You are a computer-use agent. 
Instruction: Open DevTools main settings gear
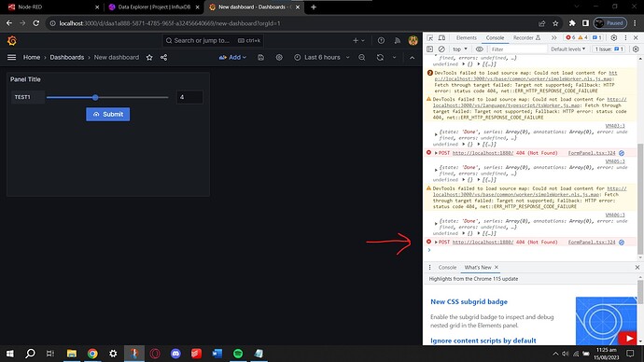pos(613,37)
